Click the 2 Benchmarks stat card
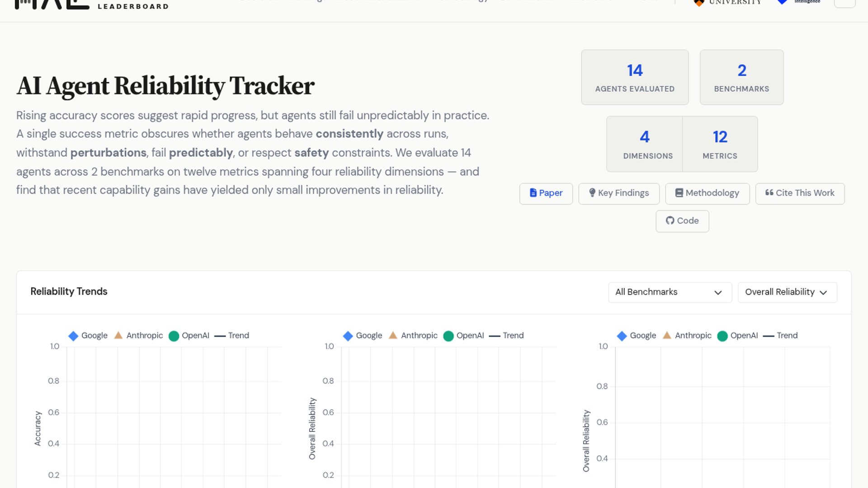This screenshot has height=488, width=868. point(741,77)
